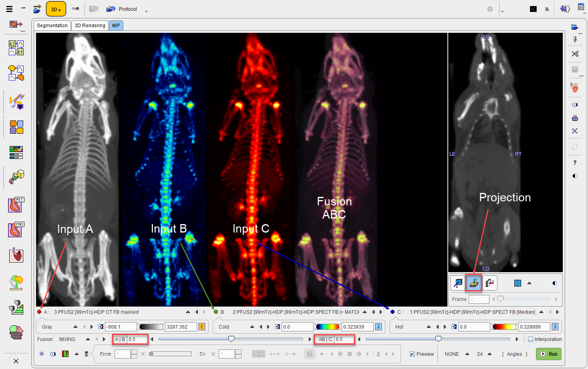The height and width of the screenshot is (369, 588).
Task: Click the Frame number field
Action: [x=479, y=299]
